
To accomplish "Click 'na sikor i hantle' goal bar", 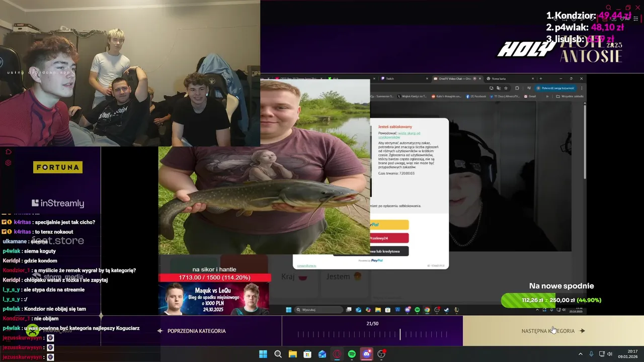I will click(x=215, y=278).
